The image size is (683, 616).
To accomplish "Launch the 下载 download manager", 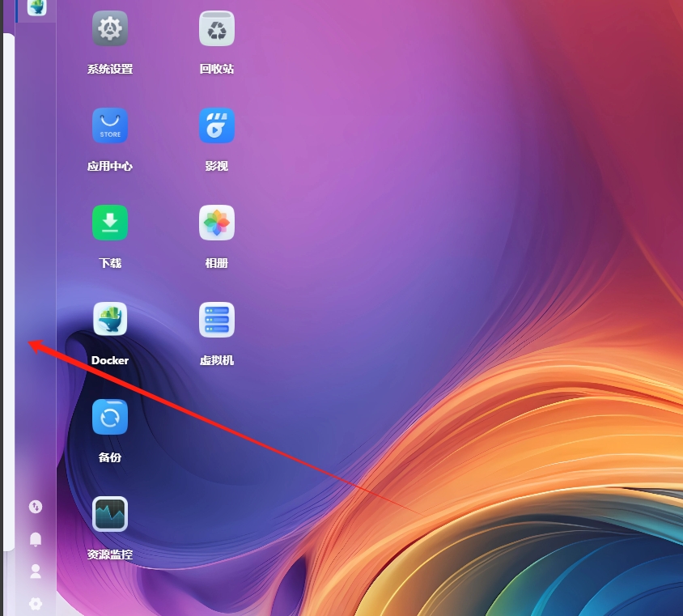I will 110,223.
